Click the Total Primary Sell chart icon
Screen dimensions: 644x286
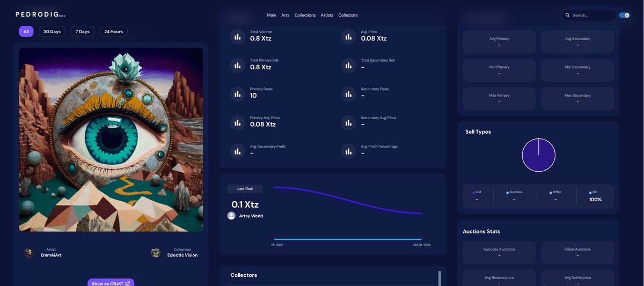click(x=238, y=65)
